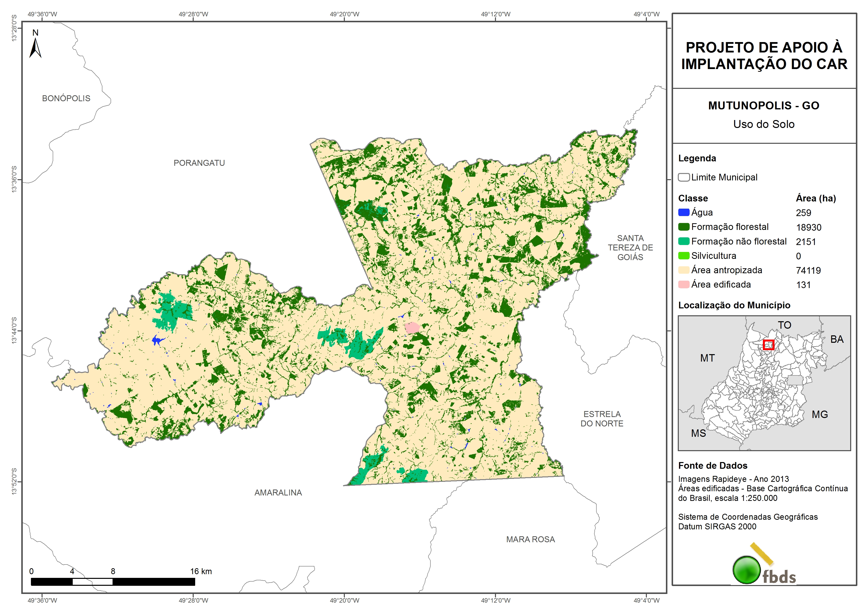Click the title PROJETO DE APOIO À IMPLANTAÇÃO DO CAR
Screen dimensions: 868x614
pyautogui.click(x=764, y=56)
